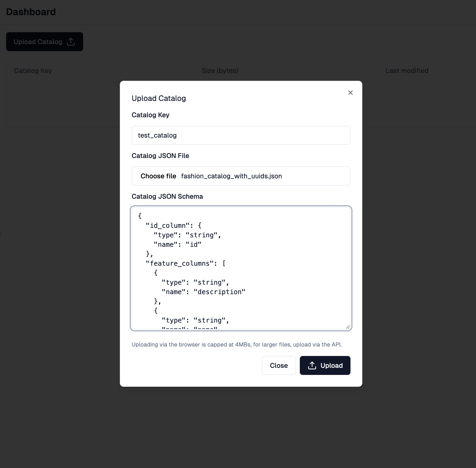Select the X close icon at dialog top right

coord(350,93)
